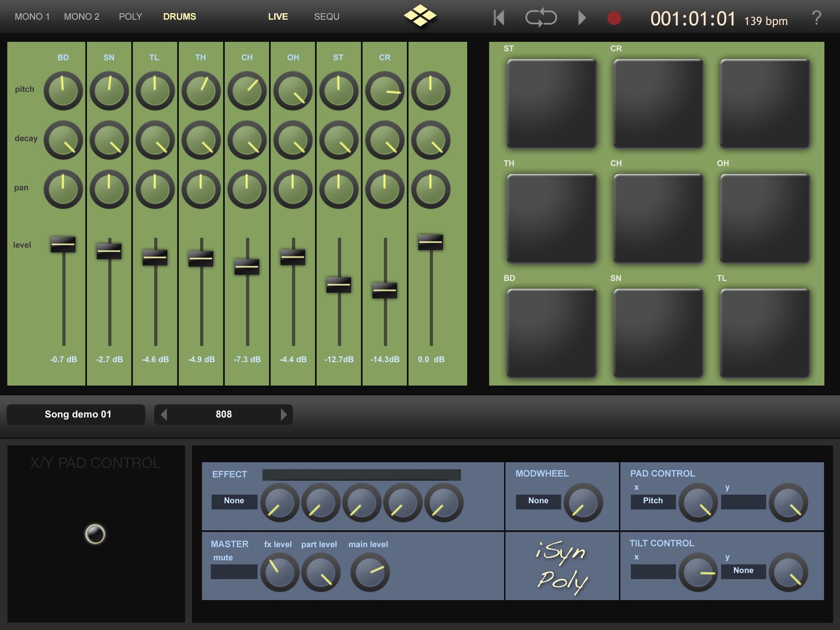Click the MODWHEEL amount knob

click(x=583, y=502)
